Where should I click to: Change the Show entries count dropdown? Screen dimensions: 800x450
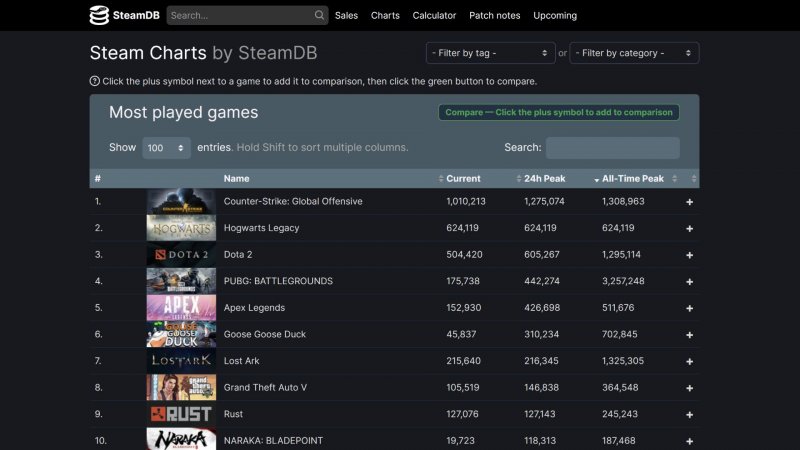pyautogui.click(x=166, y=147)
